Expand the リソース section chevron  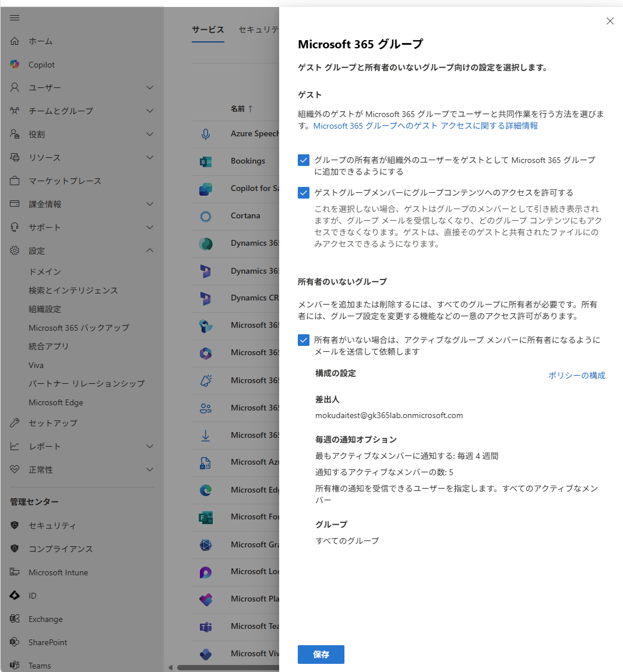pos(150,157)
